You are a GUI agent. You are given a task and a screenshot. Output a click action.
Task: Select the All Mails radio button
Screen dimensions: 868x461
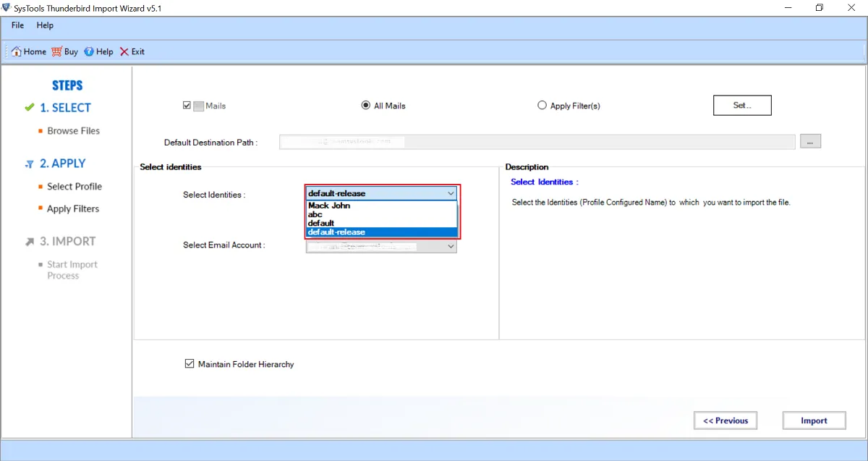pyautogui.click(x=366, y=106)
